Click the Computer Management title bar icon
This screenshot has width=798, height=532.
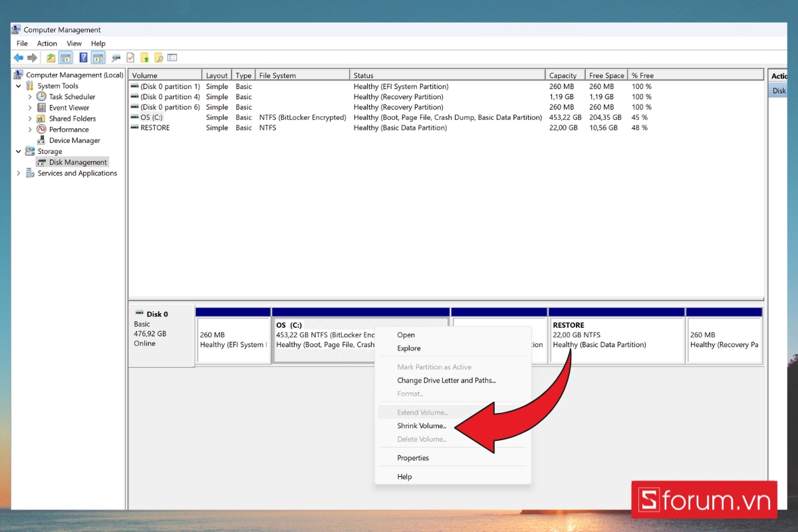[x=16, y=29]
